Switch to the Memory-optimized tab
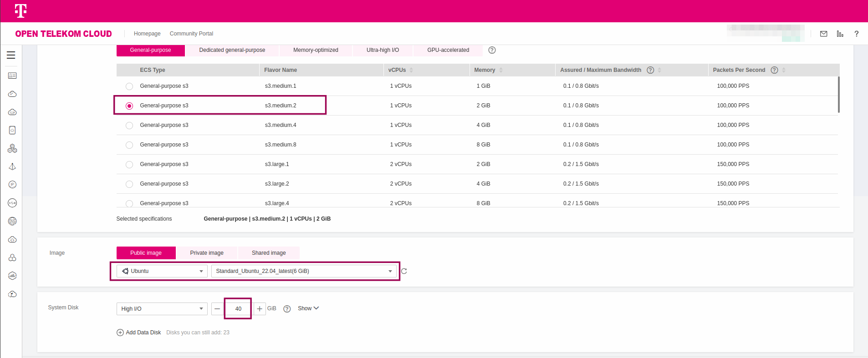This screenshot has width=868, height=358. tap(316, 50)
